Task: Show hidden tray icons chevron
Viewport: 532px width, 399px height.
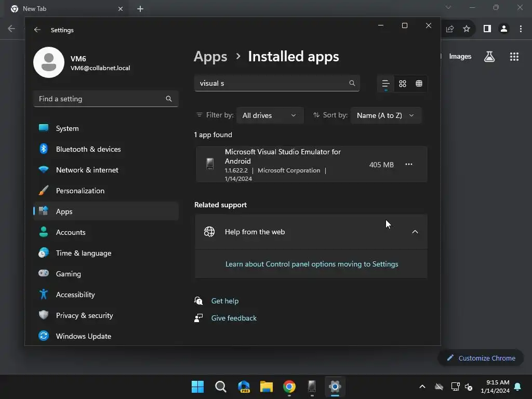Action: tap(422, 387)
